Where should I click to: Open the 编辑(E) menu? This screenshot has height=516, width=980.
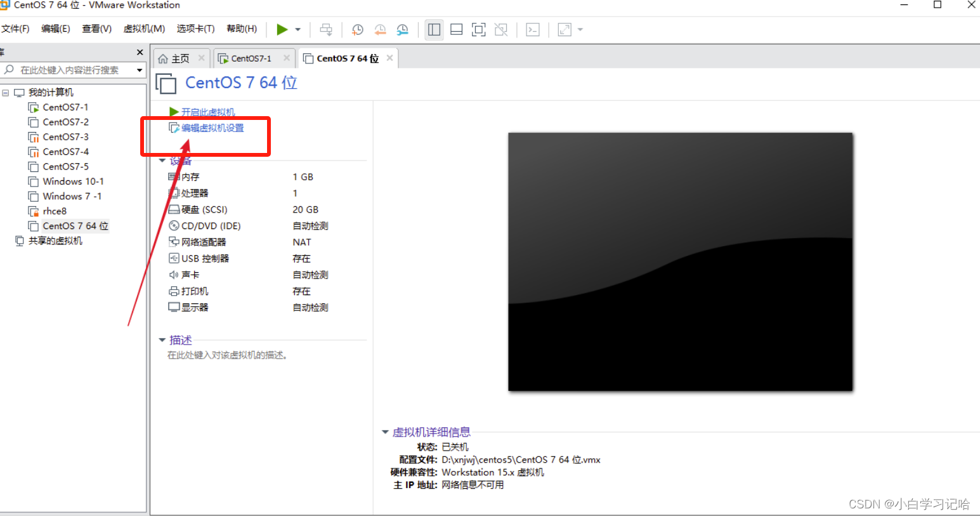pos(56,29)
